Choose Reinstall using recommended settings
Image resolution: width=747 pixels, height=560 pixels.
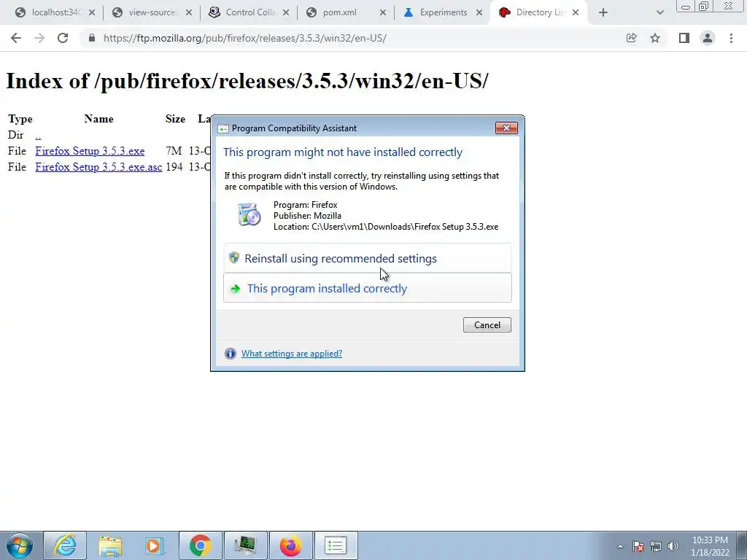click(368, 258)
